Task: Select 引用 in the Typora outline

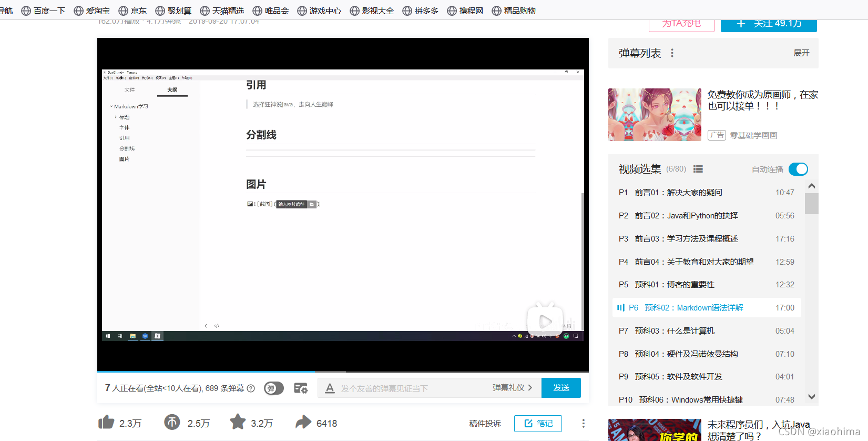Action: point(125,138)
